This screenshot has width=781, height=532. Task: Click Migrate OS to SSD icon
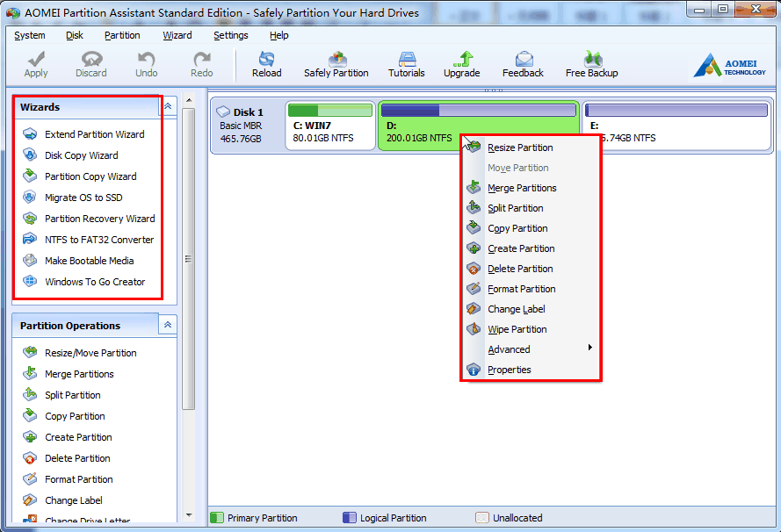pyautogui.click(x=30, y=197)
